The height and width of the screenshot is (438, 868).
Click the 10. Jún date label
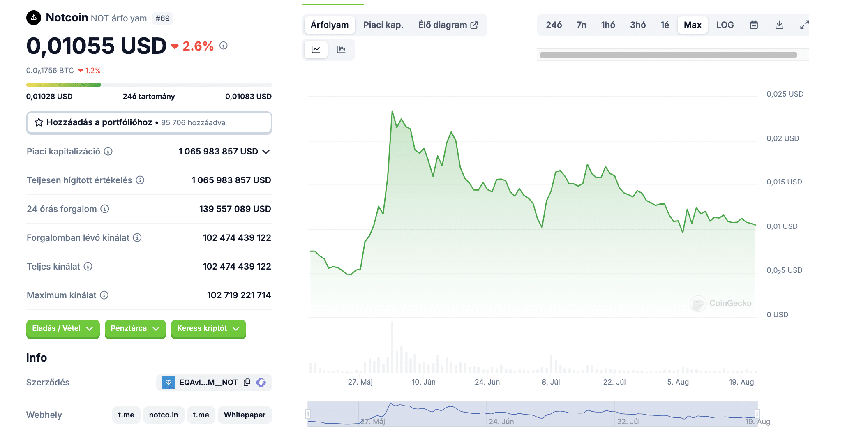click(x=424, y=382)
